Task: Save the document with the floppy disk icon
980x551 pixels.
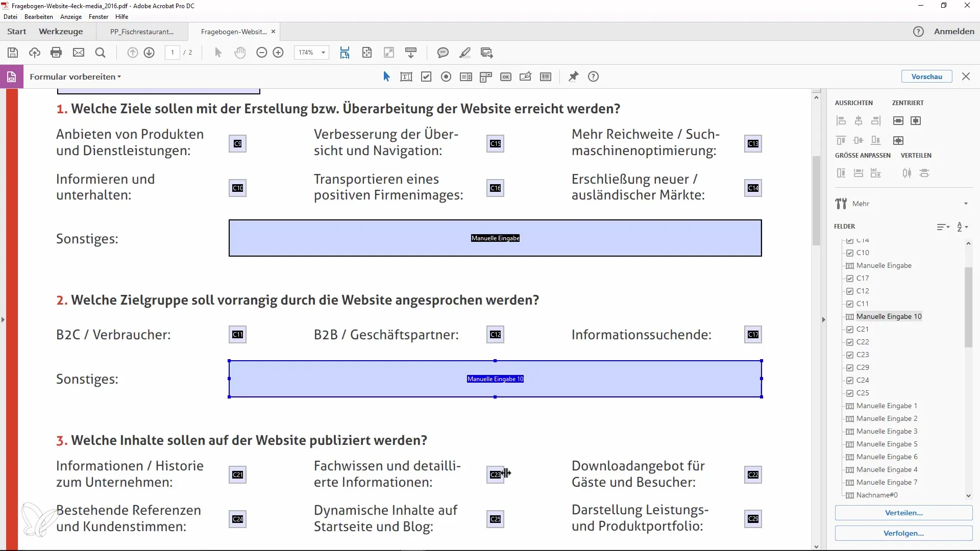Action: tap(13, 53)
